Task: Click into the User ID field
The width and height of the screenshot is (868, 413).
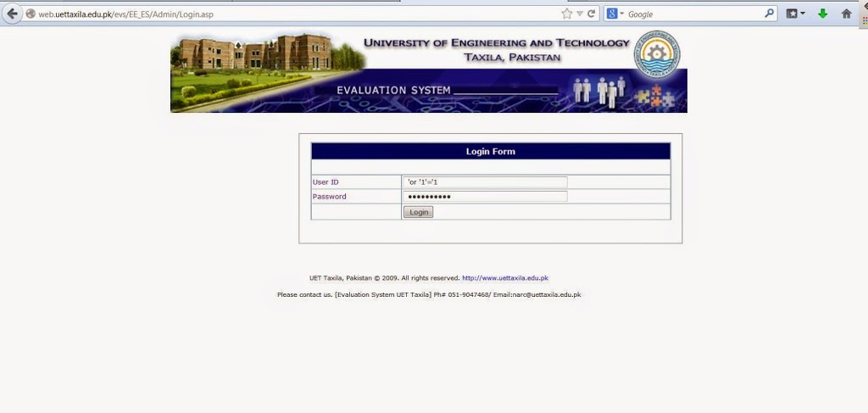Action: point(485,182)
